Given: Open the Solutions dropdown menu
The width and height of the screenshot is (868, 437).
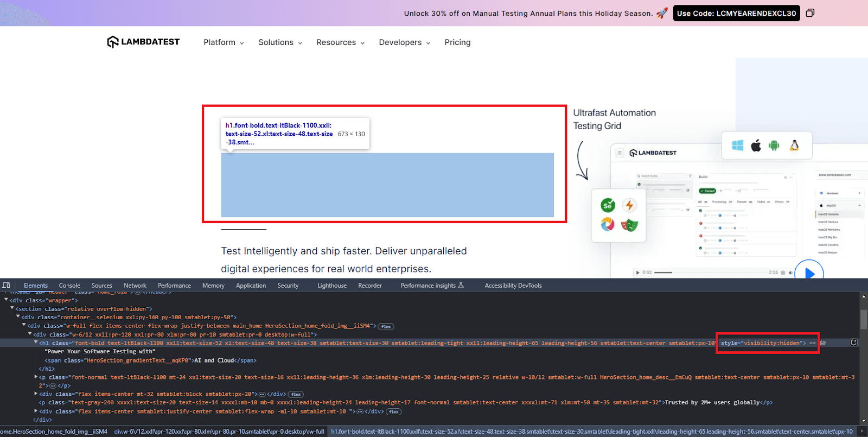Looking at the screenshot, I should (280, 42).
